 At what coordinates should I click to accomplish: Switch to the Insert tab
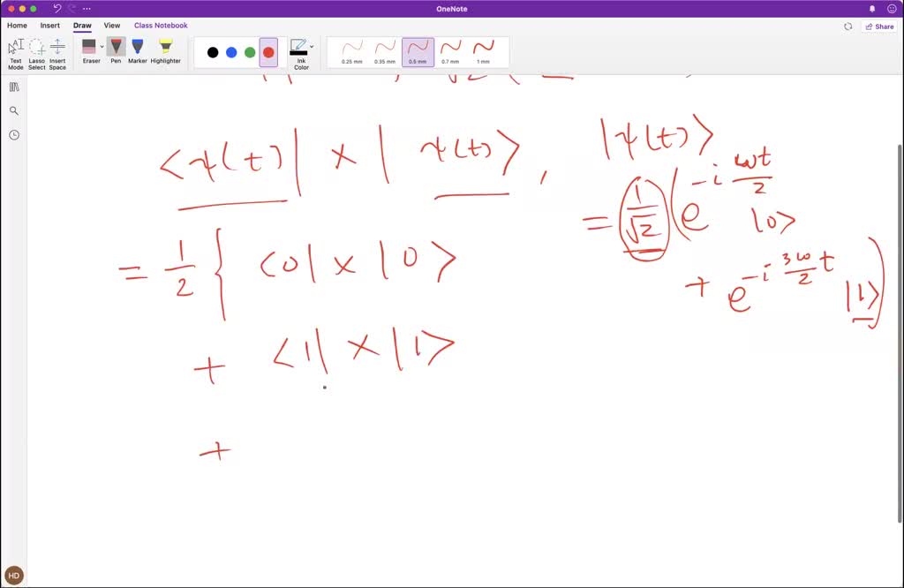(x=49, y=25)
